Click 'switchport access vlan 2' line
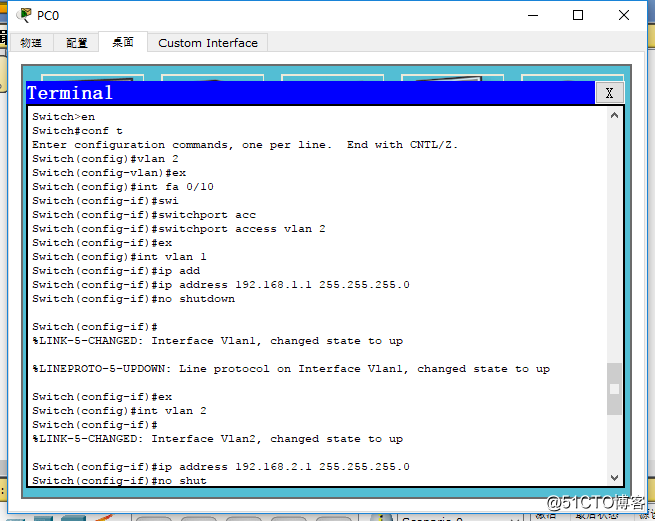This screenshot has width=655, height=521. click(179, 229)
